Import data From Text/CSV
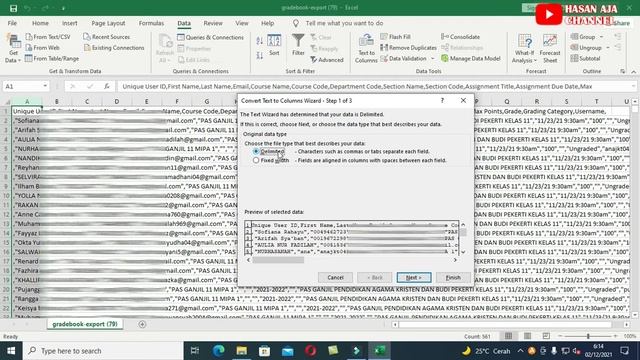This screenshot has height=360, width=640. (x=48, y=37)
